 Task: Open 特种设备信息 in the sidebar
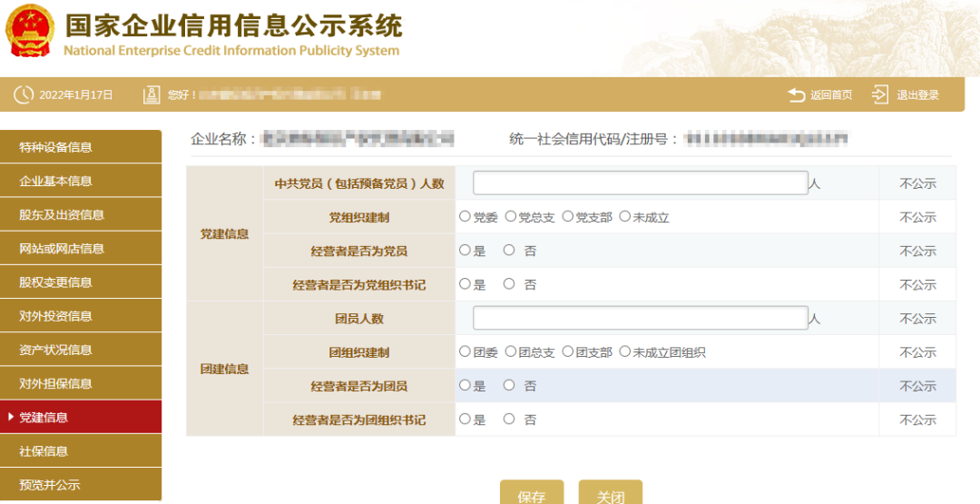(81, 147)
